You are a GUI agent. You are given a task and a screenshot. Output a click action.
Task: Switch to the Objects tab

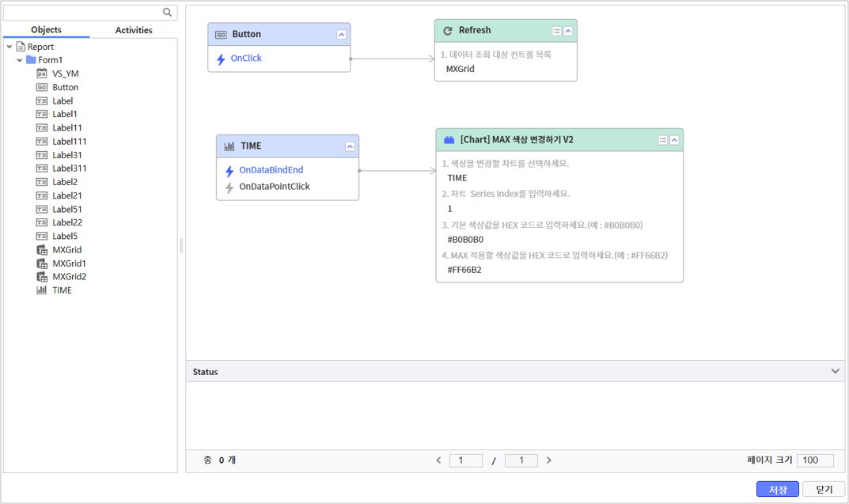click(46, 30)
